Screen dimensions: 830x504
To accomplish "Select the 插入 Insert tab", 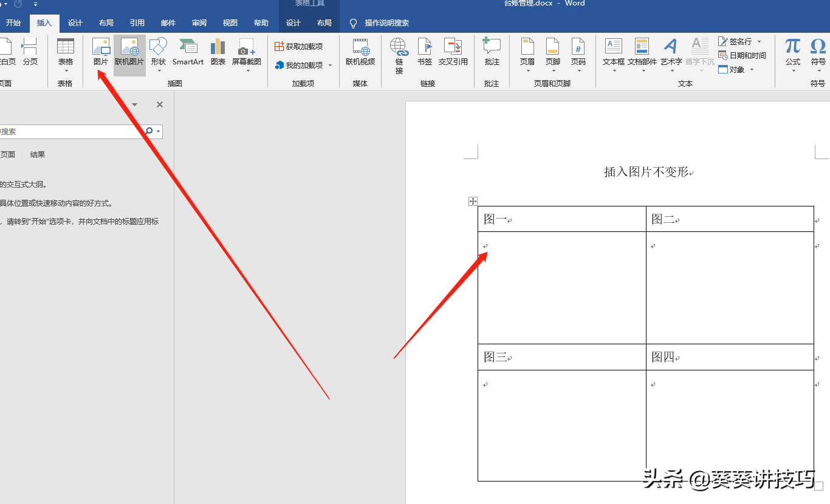I will coord(44,23).
